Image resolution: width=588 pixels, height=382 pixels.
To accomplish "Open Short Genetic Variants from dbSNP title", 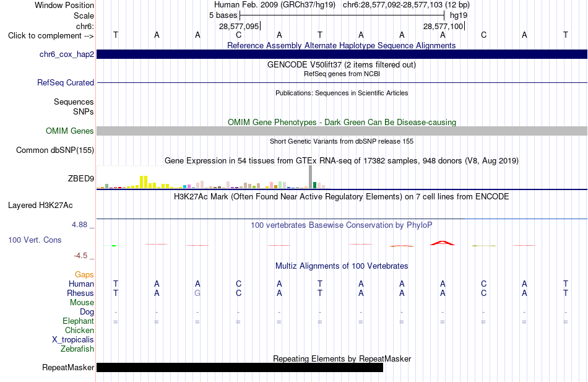I will click(342, 141).
